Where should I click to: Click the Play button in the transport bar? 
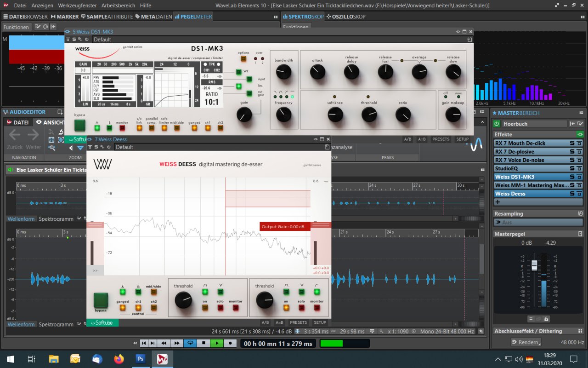[x=216, y=343]
